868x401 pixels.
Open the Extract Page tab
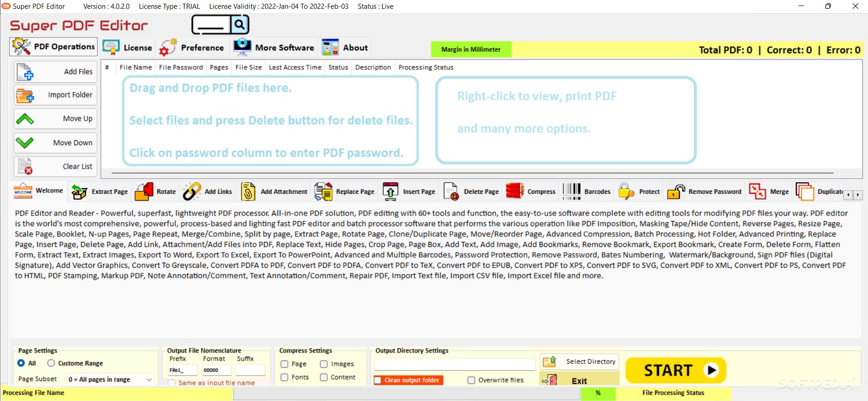100,191
